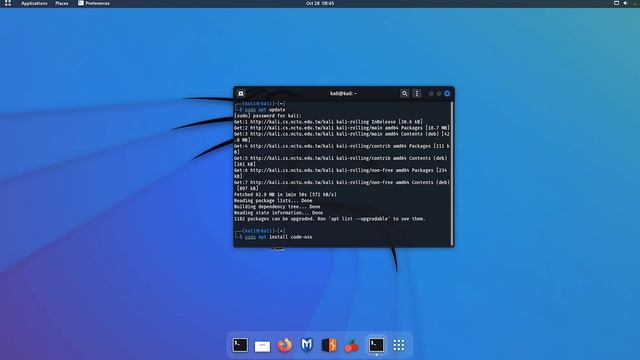
Task: Open the Preferences menu in top bar
Action: [x=94, y=3]
